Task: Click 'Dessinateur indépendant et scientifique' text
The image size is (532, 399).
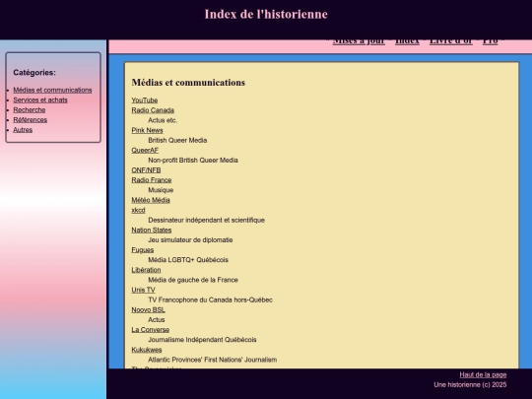Action: coord(206,220)
